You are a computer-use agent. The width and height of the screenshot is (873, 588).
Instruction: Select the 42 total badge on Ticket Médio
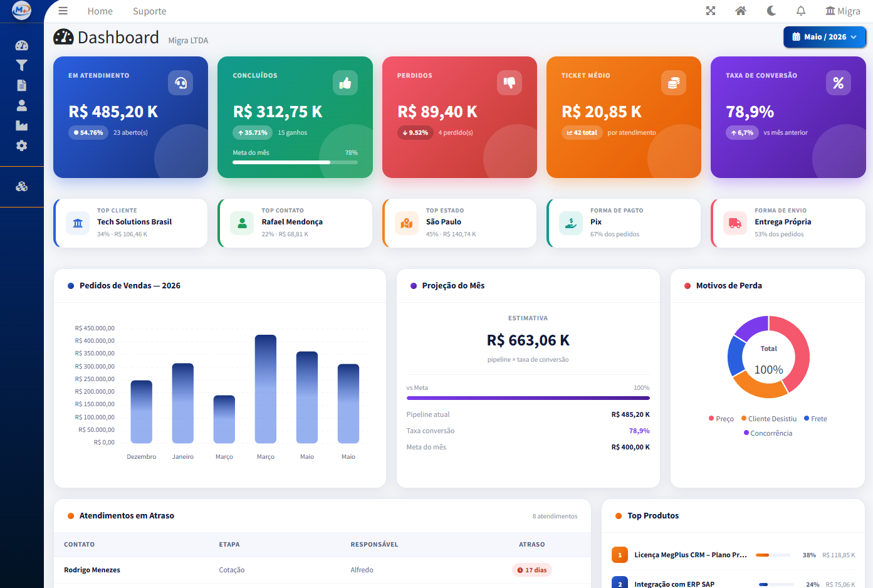(582, 133)
